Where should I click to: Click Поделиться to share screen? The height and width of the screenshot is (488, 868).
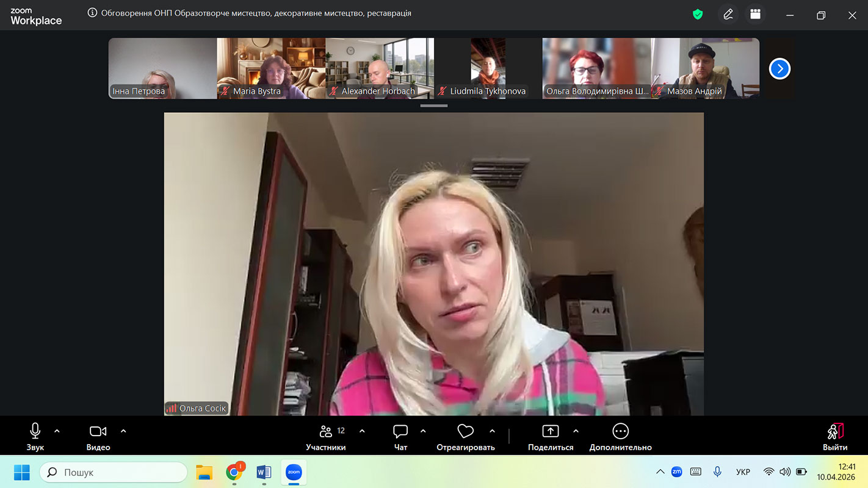(550, 436)
